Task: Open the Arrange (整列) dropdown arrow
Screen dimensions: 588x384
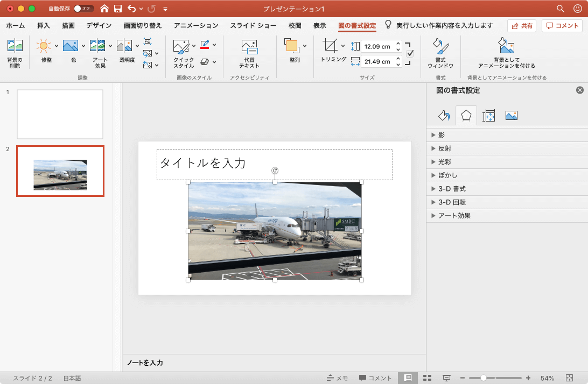Action: (305, 46)
